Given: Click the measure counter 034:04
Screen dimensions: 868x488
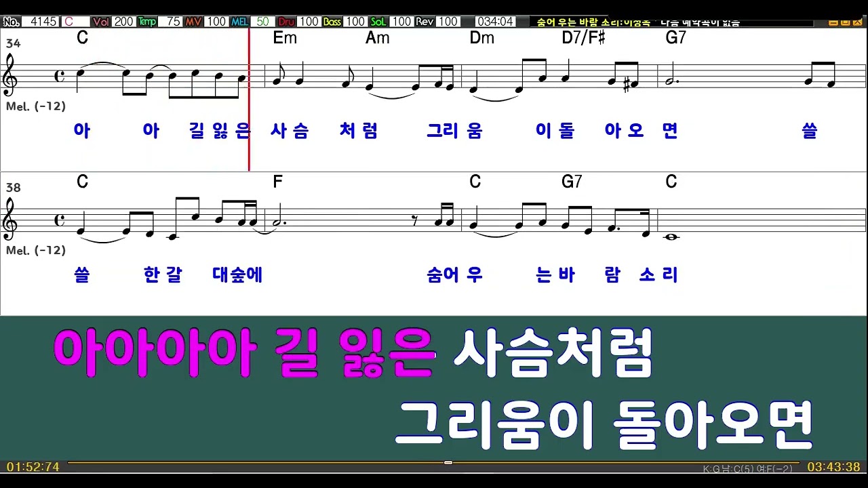Looking at the screenshot, I should (494, 22).
